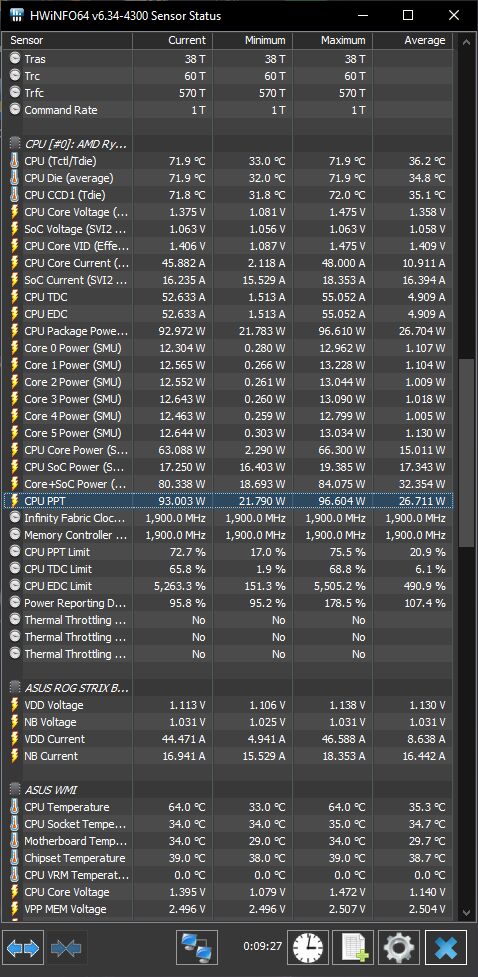
Task: Click the lightning icon beside VPP MEM Voltage
Action: (15, 909)
